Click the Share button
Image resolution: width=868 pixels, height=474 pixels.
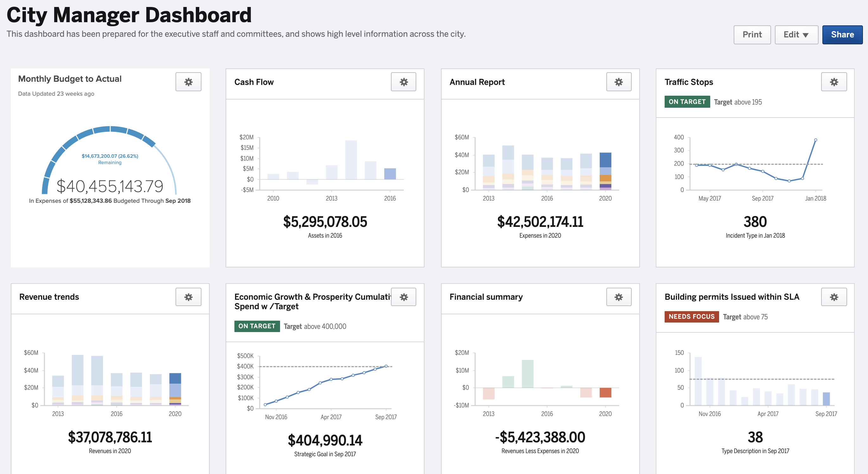(x=842, y=35)
